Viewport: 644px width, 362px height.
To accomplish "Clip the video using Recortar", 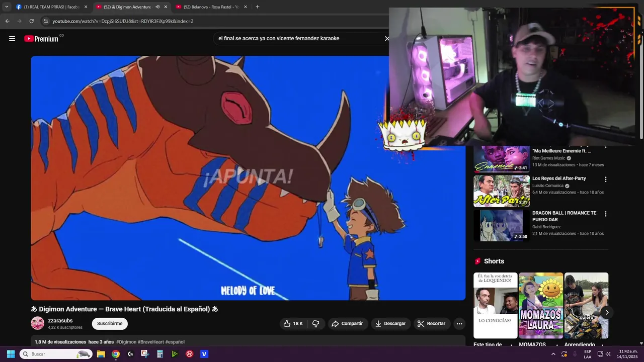I will (431, 324).
